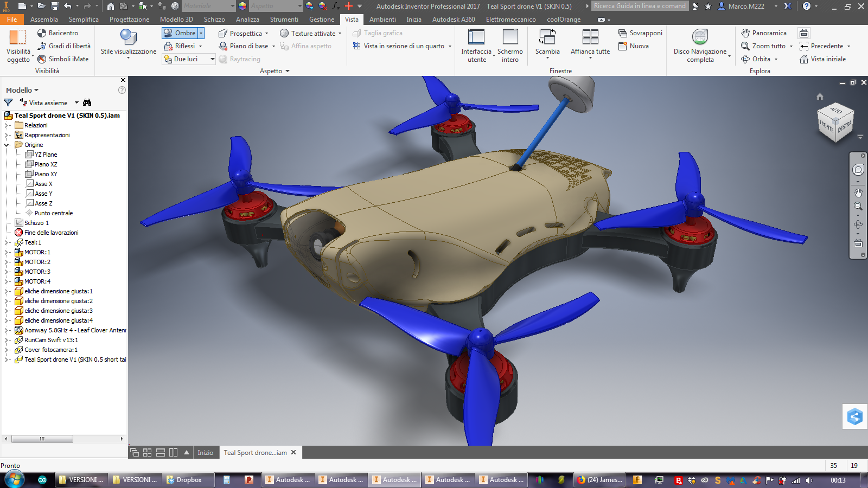This screenshot has height=488, width=868.
Task: Open the Materiale dropdown
Action: (x=208, y=6)
